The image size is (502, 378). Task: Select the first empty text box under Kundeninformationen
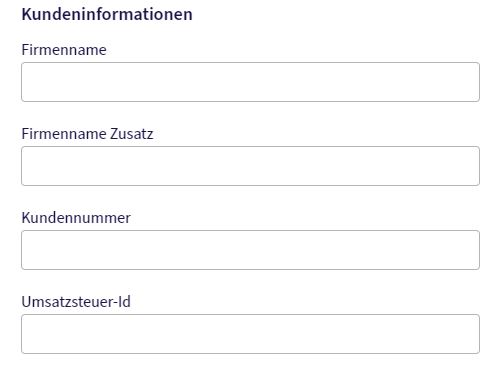(x=250, y=82)
